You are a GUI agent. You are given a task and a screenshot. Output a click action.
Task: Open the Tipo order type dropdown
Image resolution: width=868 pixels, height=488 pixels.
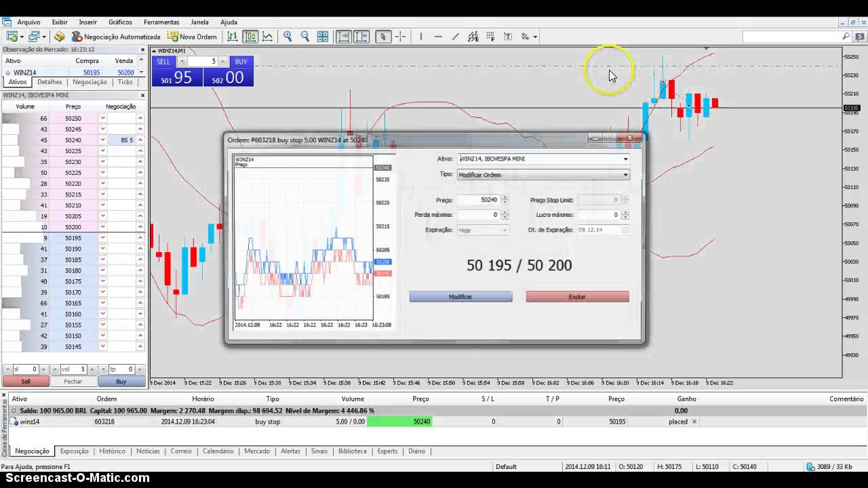625,175
